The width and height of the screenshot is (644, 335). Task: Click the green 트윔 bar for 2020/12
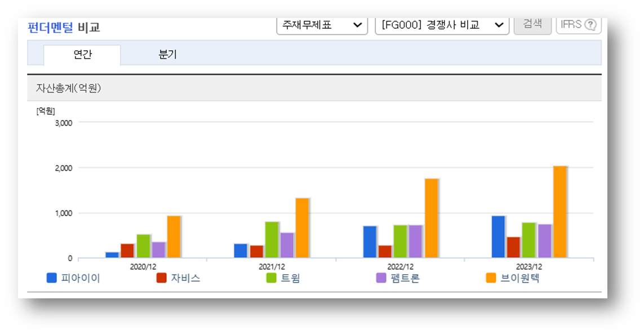point(143,246)
